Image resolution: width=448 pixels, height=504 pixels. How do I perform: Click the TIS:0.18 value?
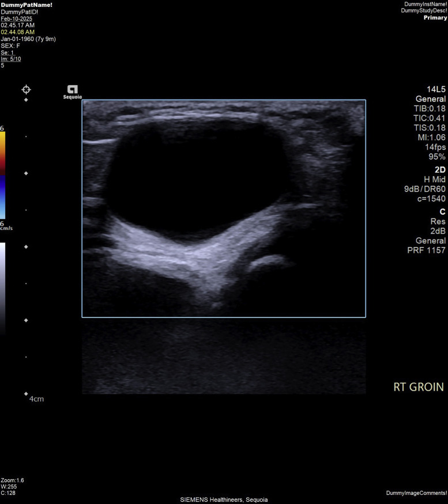click(430, 128)
